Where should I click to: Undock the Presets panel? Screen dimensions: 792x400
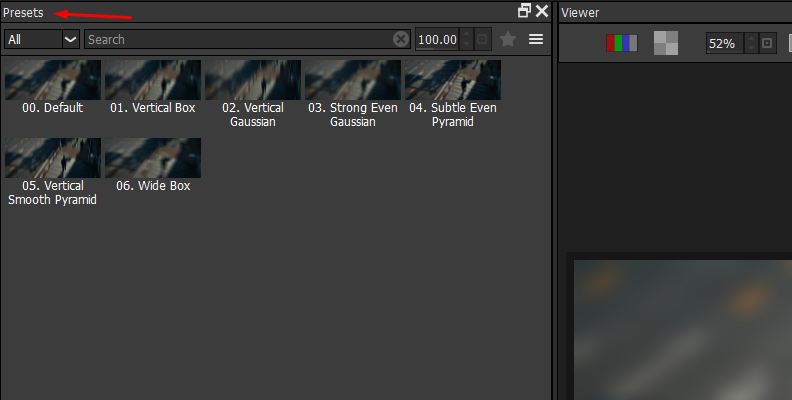tap(525, 11)
